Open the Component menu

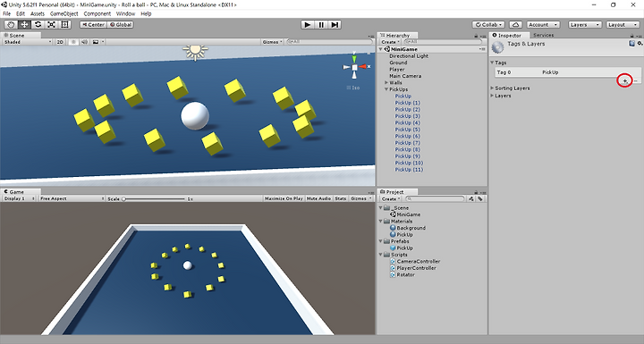(x=97, y=13)
